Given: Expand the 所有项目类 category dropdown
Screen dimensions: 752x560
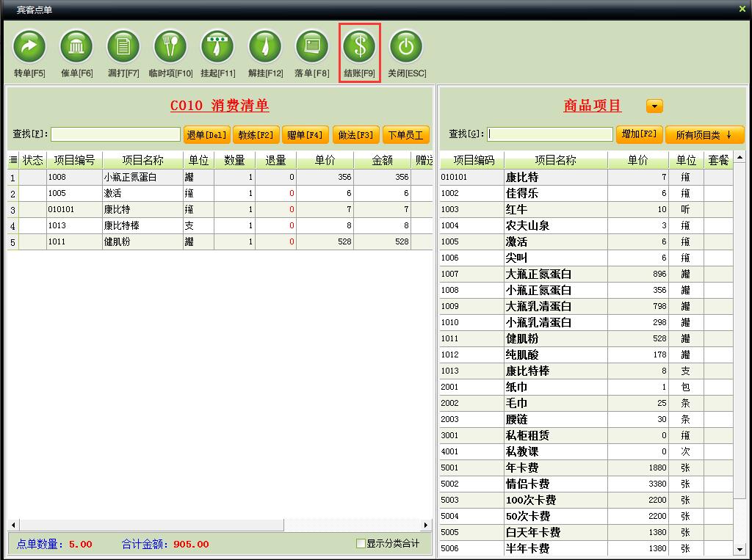Looking at the screenshot, I should [704, 135].
